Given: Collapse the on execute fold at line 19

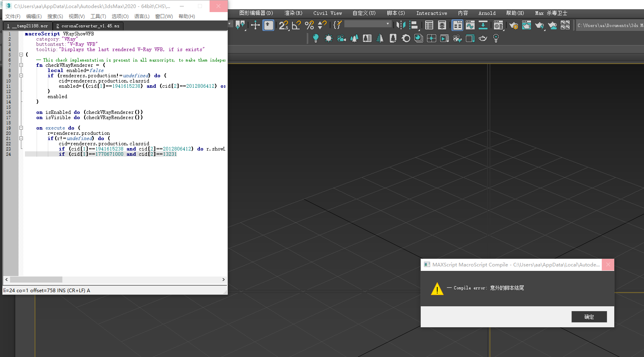Looking at the screenshot, I should (x=21, y=128).
